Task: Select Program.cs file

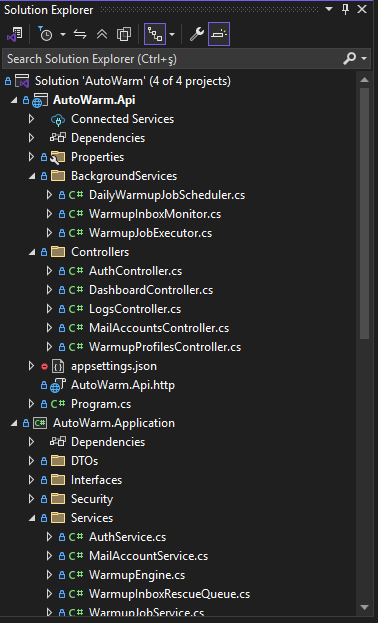Action: click(x=101, y=404)
